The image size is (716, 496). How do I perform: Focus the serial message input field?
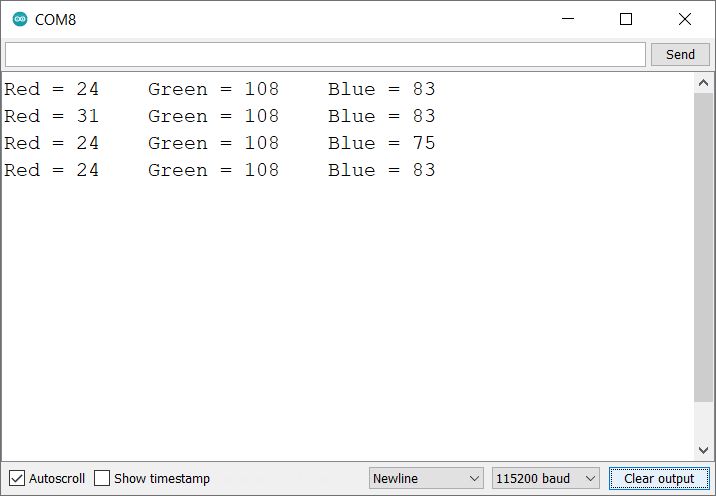(x=325, y=54)
